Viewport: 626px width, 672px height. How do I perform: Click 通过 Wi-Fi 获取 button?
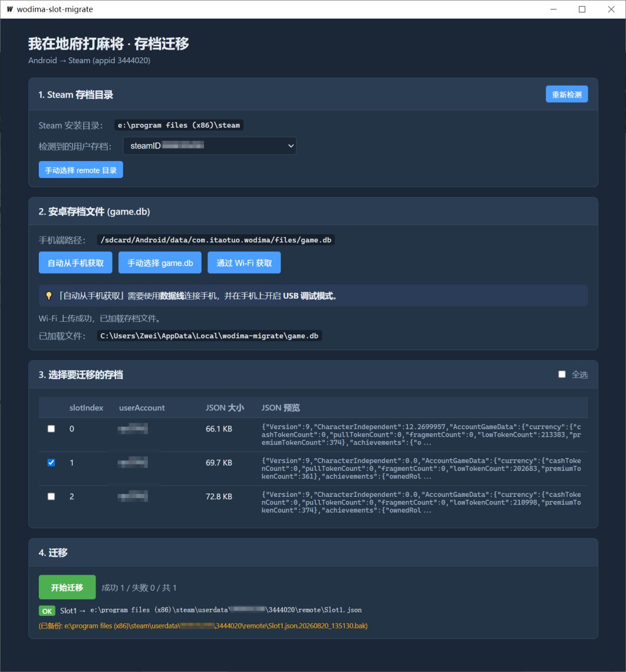[x=244, y=263]
